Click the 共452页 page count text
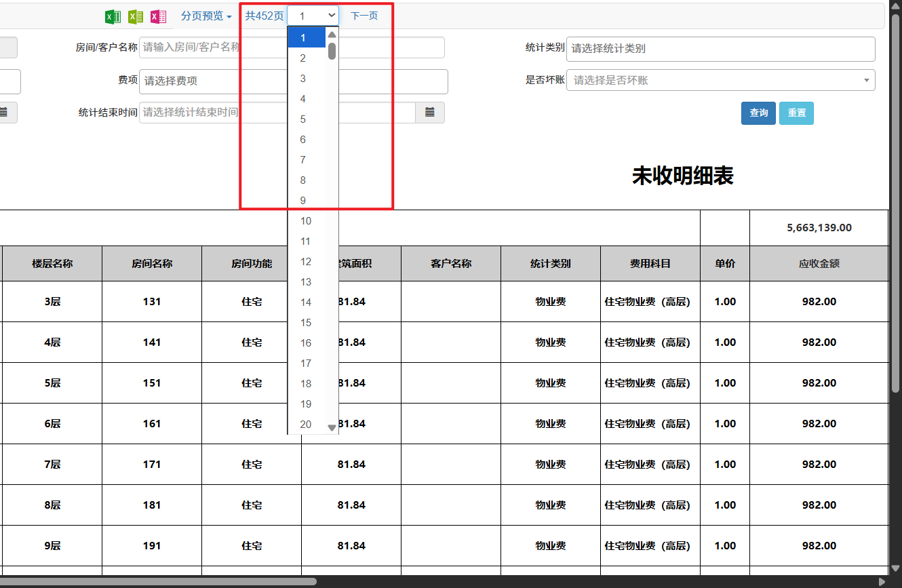Screen dimensions: 902x588 [x=264, y=16]
